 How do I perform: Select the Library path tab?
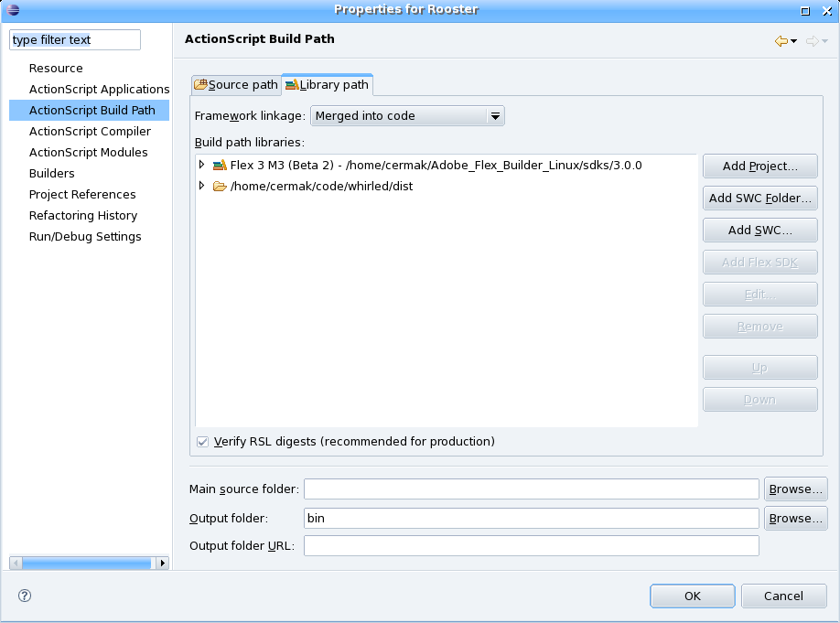(x=328, y=85)
